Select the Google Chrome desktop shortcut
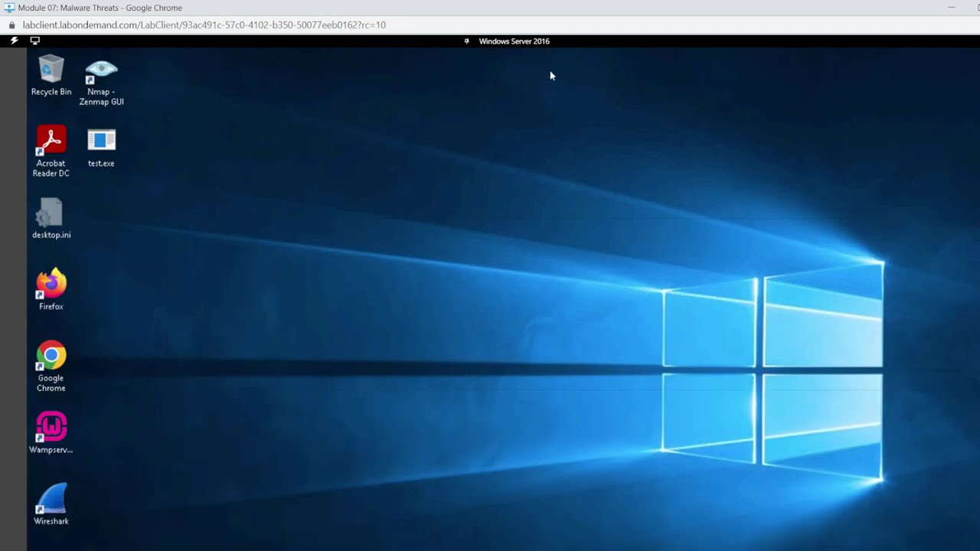 click(51, 367)
